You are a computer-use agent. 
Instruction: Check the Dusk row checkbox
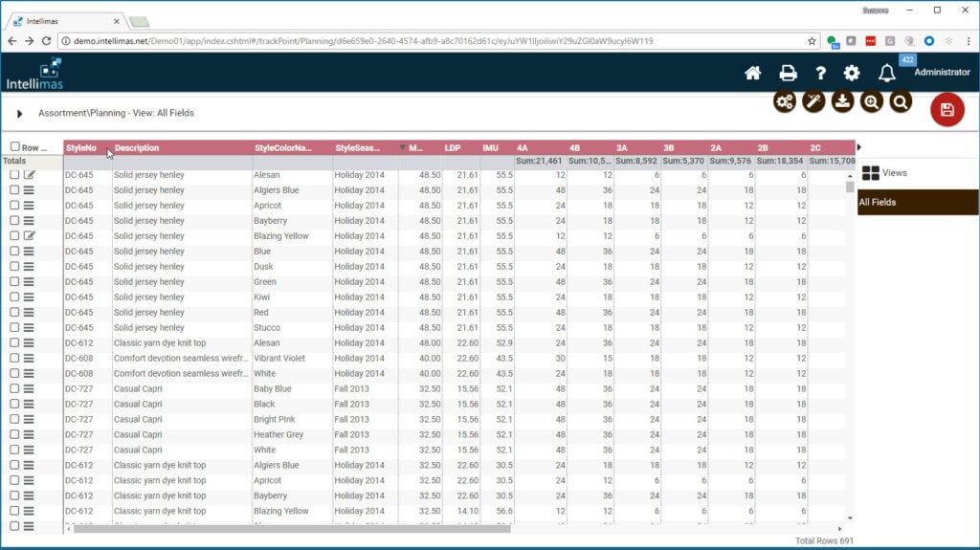click(14, 266)
